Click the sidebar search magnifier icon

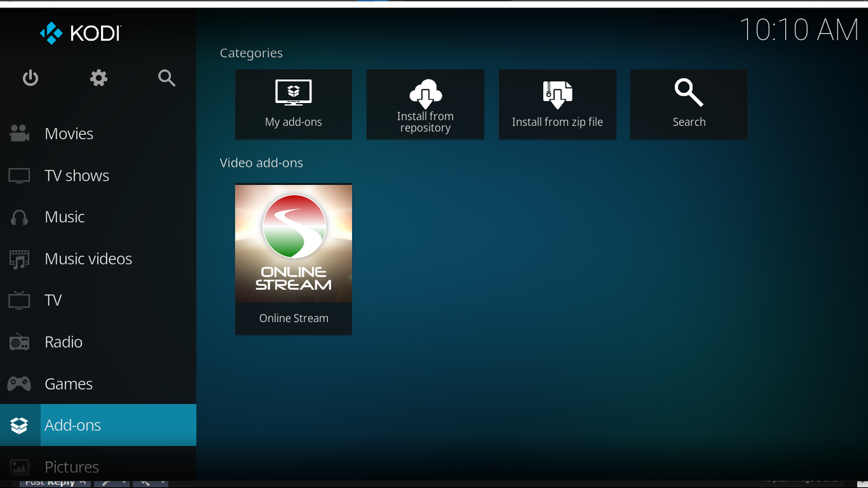point(167,78)
